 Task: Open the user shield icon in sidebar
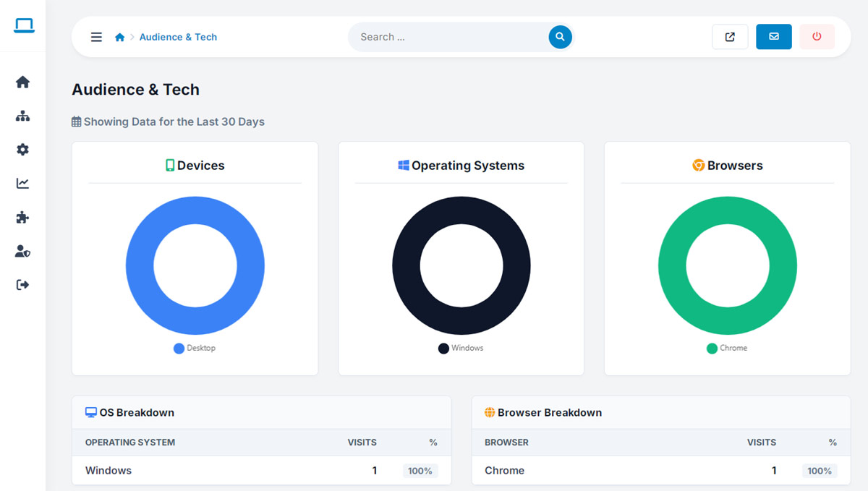[x=22, y=251]
